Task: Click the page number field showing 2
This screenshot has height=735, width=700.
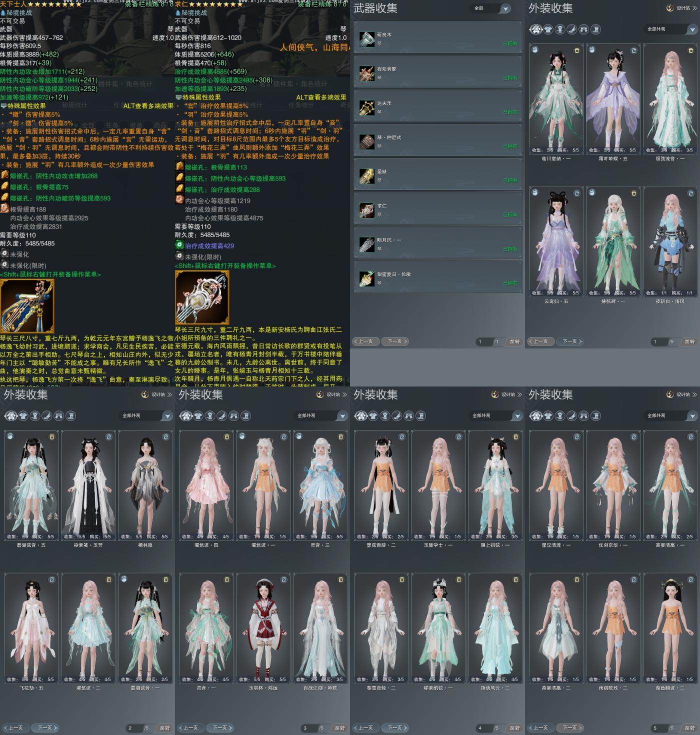Action: (134, 728)
